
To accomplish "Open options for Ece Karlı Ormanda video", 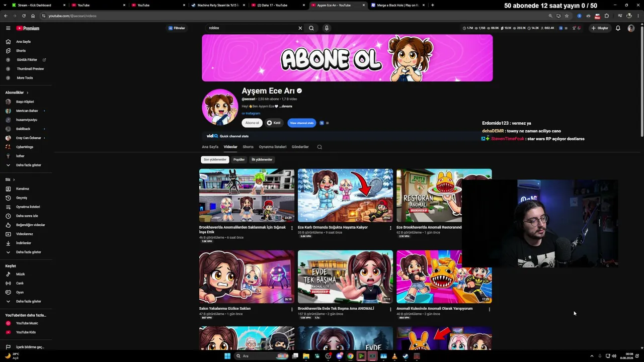I will 390,228.
